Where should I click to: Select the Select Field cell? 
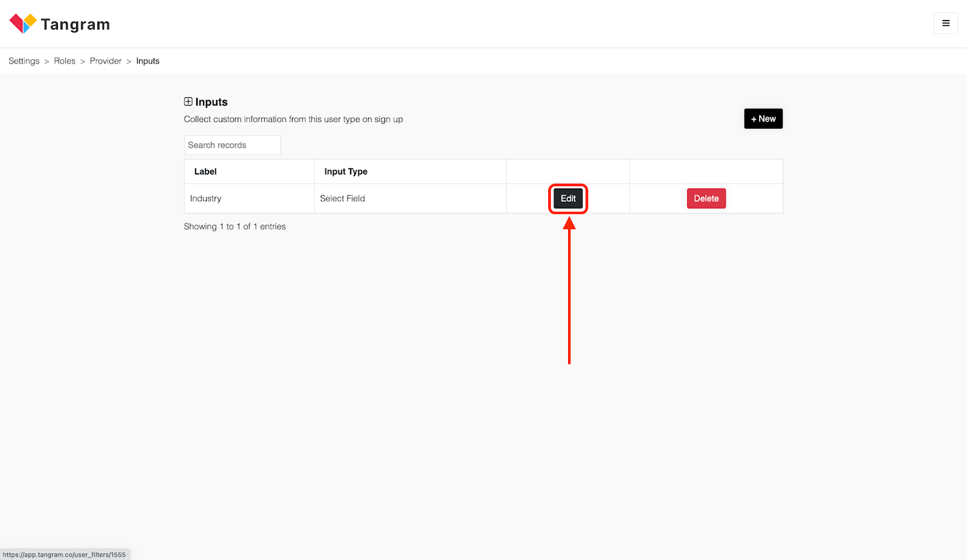click(410, 198)
